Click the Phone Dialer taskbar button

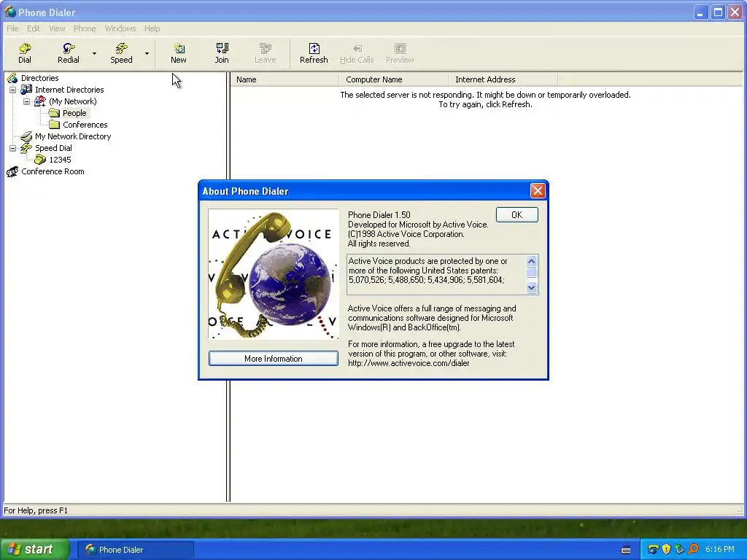click(x=135, y=550)
